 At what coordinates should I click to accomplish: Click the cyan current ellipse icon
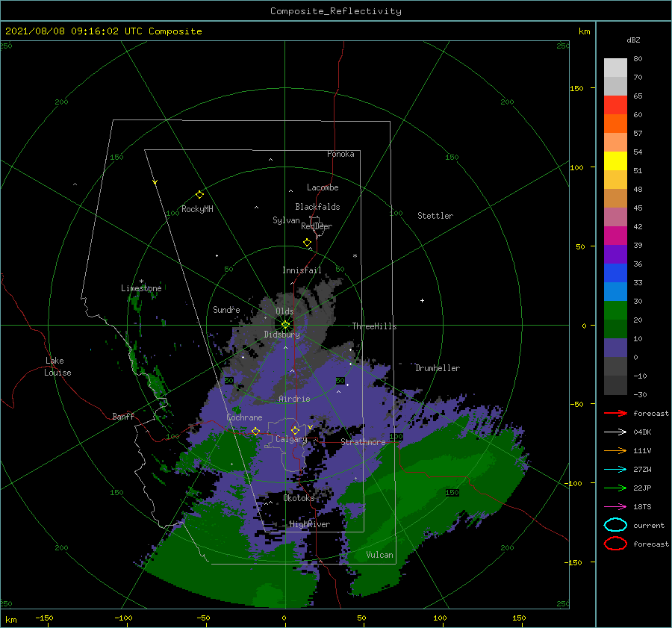click(615, 525)
